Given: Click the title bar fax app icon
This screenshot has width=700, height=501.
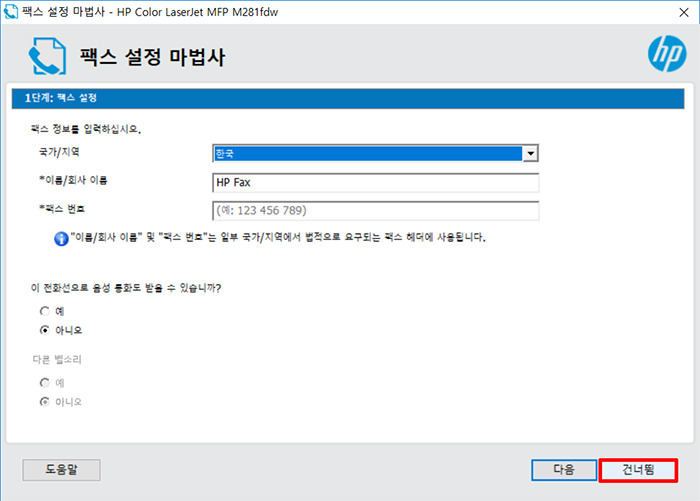Looking at the screenshot, I should point(10,12).
